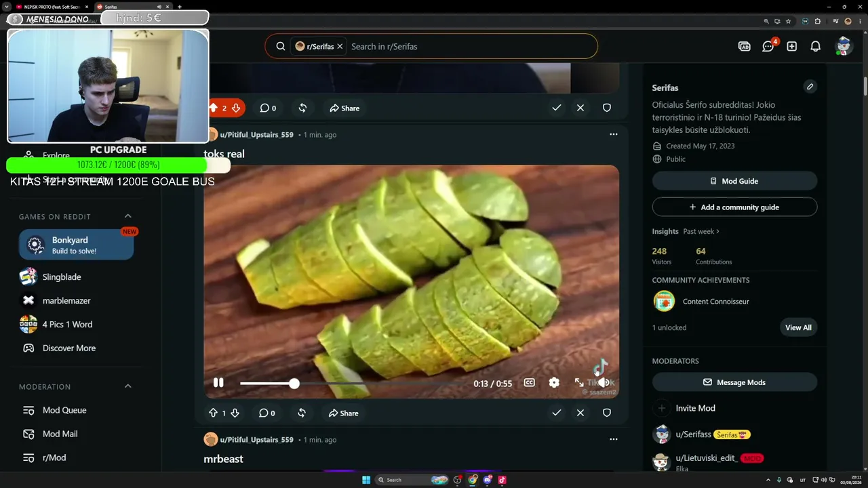Collapse the Games on Reddit section
Image resolution: width=868 pixels, height=488 pixels.
tap(127, 216)
